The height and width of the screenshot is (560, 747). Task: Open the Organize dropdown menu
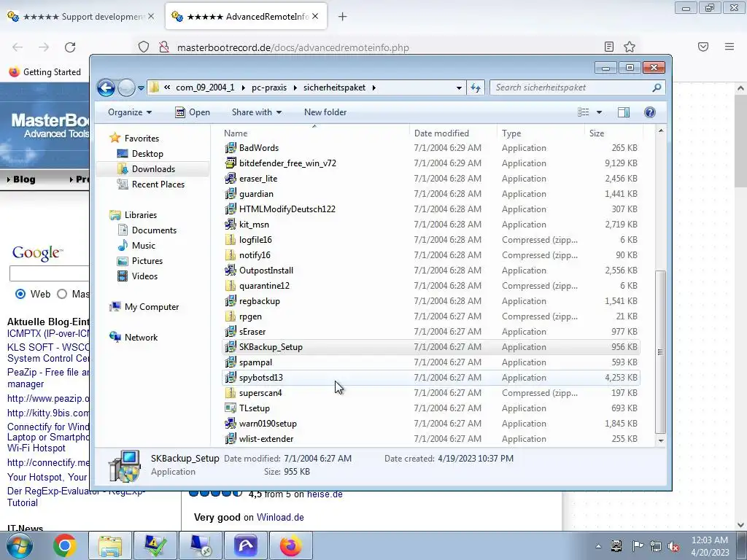click(130, 112)
